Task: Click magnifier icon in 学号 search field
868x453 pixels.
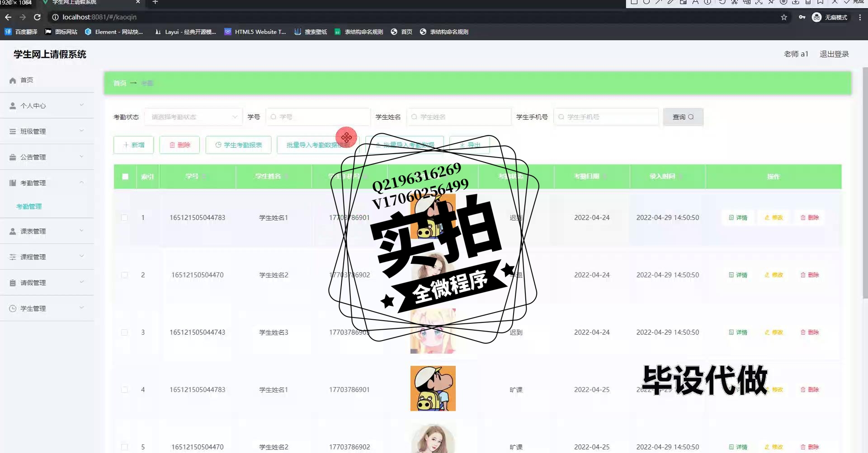Action: (274, 117)
